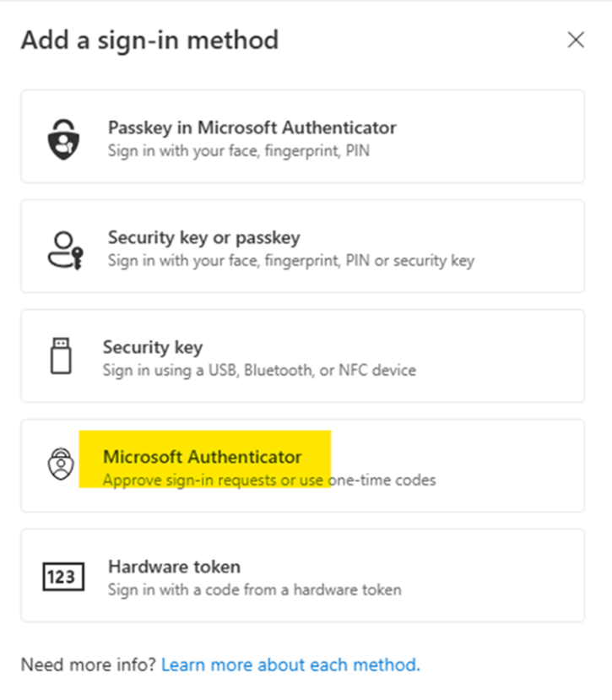Click the Microsoft Authenticator lock icon
This screenshot has width=612, height=700.
tap(61, 464)
